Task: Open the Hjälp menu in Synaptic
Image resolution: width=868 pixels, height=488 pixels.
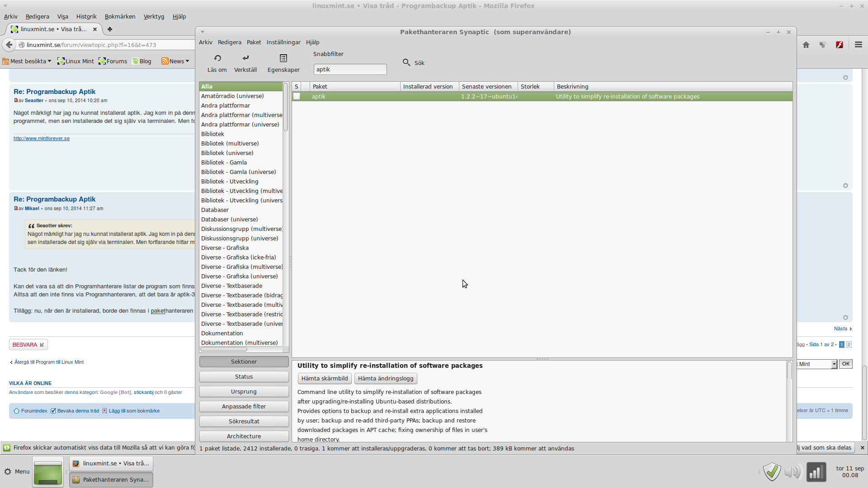Action: click(313, 42)
